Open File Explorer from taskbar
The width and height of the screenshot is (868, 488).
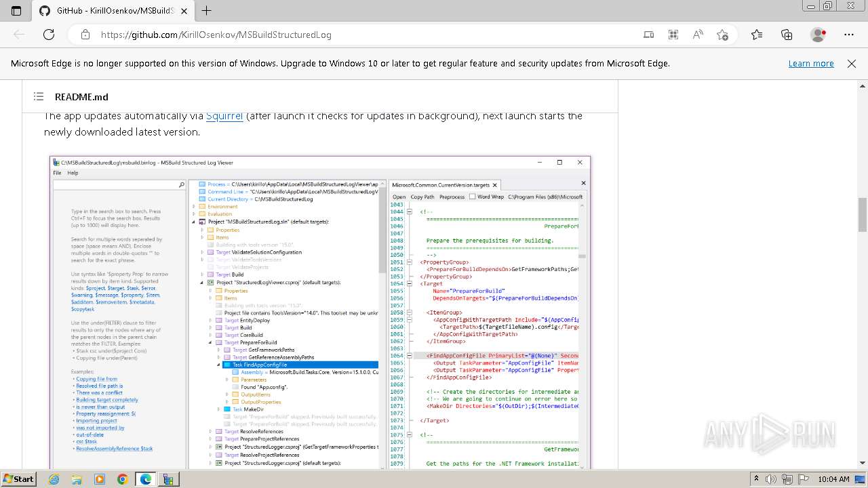pos(77,479)
